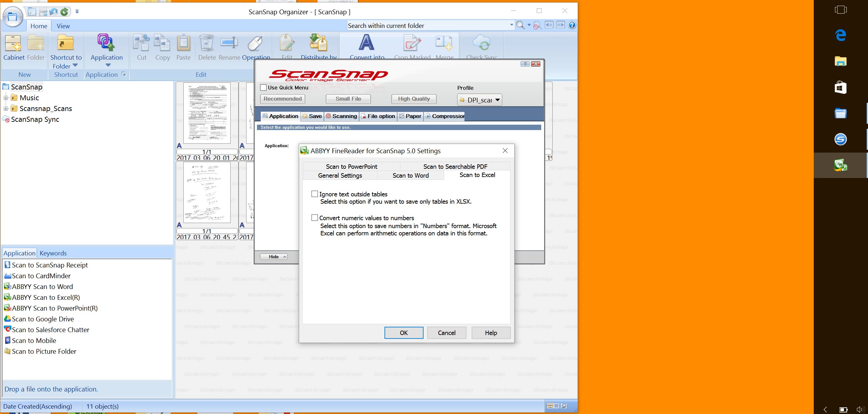868x414 pixels.
Task: Open File Explorer from the taskbar
Action: tap(841, 61)
